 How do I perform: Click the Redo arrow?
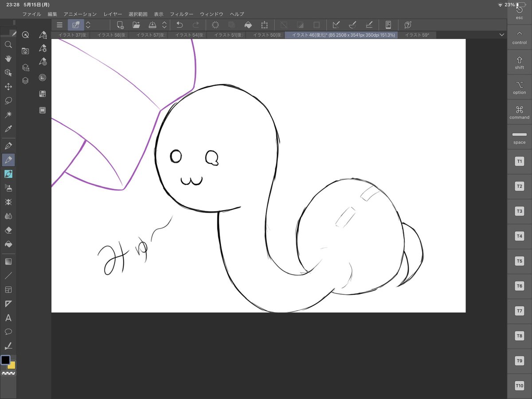pos(196,25)
